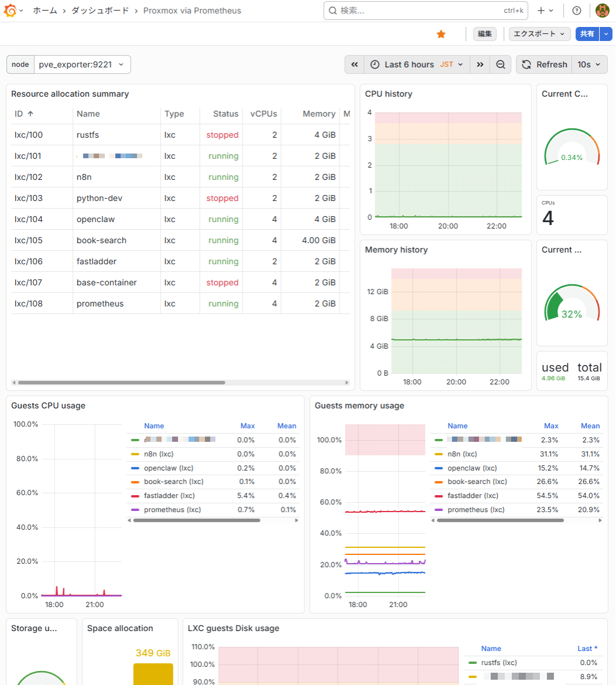The height and width of the screenshot is (685, 616).
Task: Open the user profile avatar menu
Action: click(603, 10)
